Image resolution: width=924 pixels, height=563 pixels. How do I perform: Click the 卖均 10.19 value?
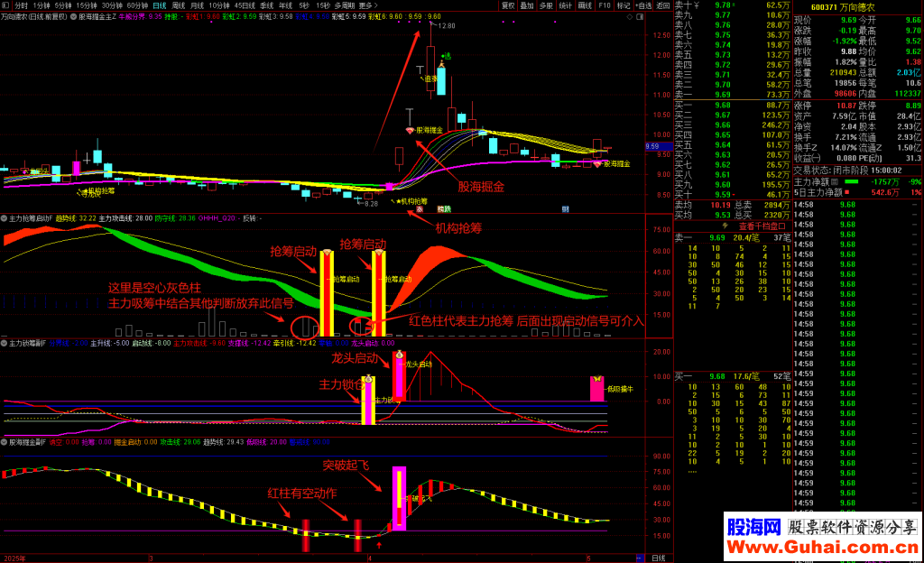point(720,205)
